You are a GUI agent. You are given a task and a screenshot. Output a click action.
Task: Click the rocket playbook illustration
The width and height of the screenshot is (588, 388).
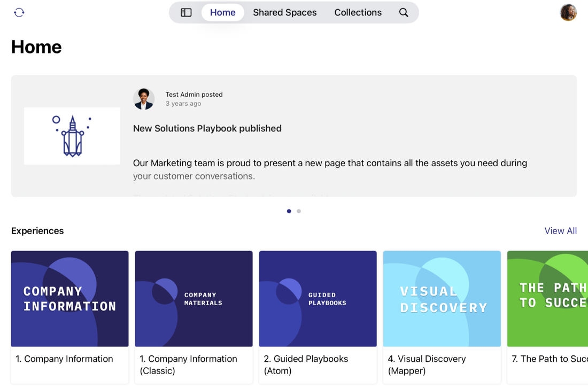[72, 136]
